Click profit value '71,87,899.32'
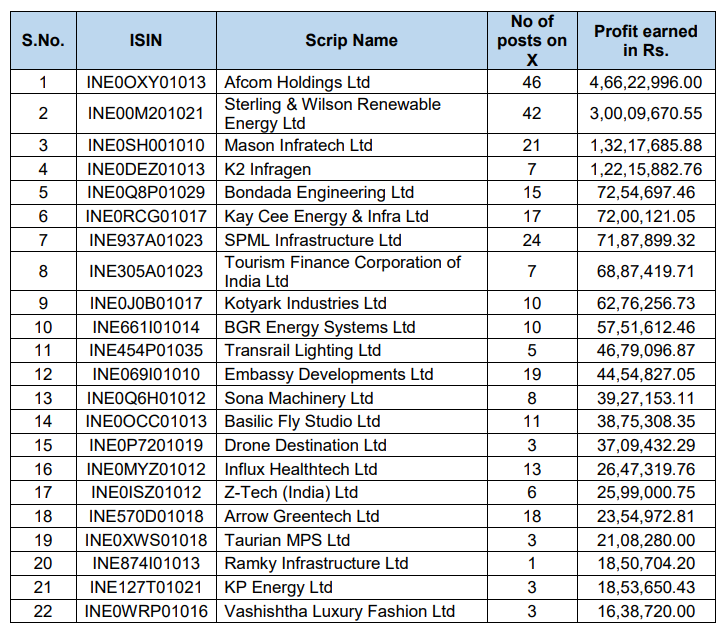Image resolution: width=720 pixels, height=634 pixels. 646,240
